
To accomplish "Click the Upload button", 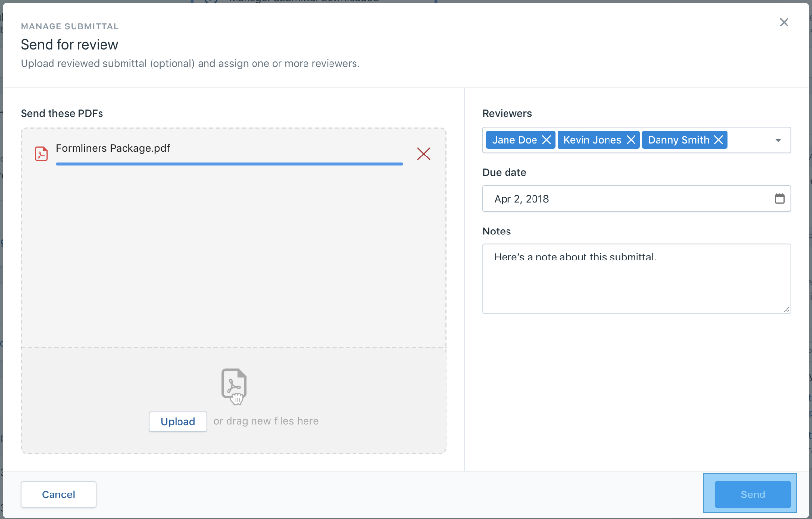I will coord(178,421).
